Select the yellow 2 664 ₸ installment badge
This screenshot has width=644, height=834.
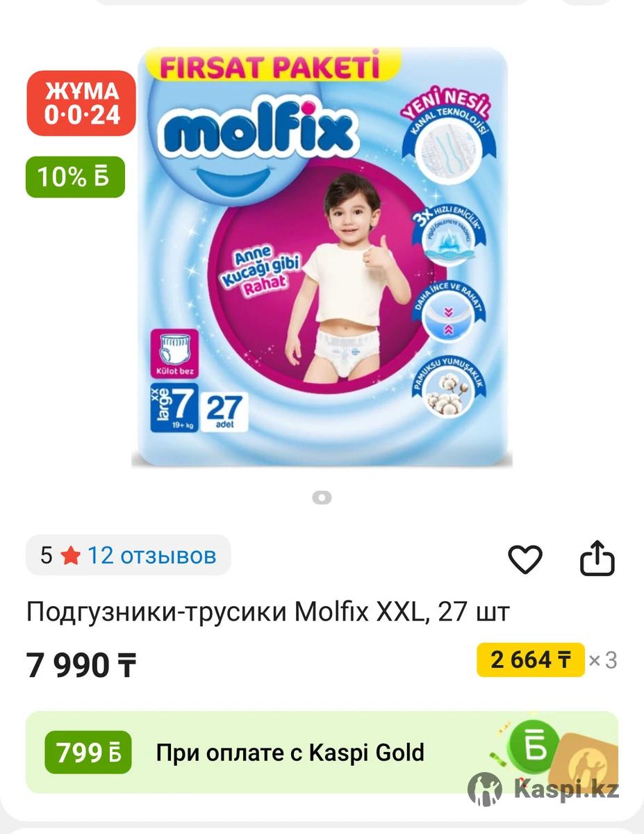point(531,660)
